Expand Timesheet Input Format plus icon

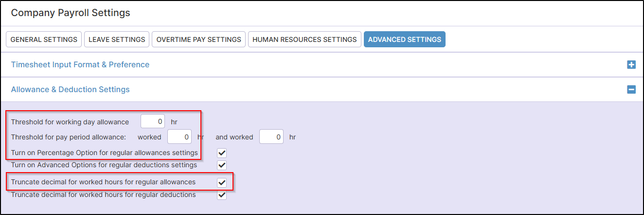pyautogui.click(x=631, y=65)
